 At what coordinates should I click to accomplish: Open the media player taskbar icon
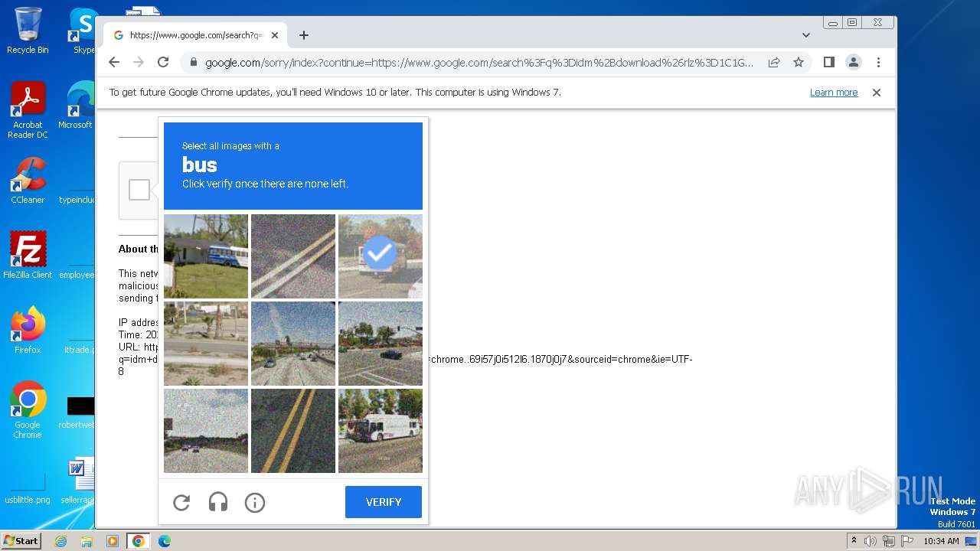click(x=112, y=541)
